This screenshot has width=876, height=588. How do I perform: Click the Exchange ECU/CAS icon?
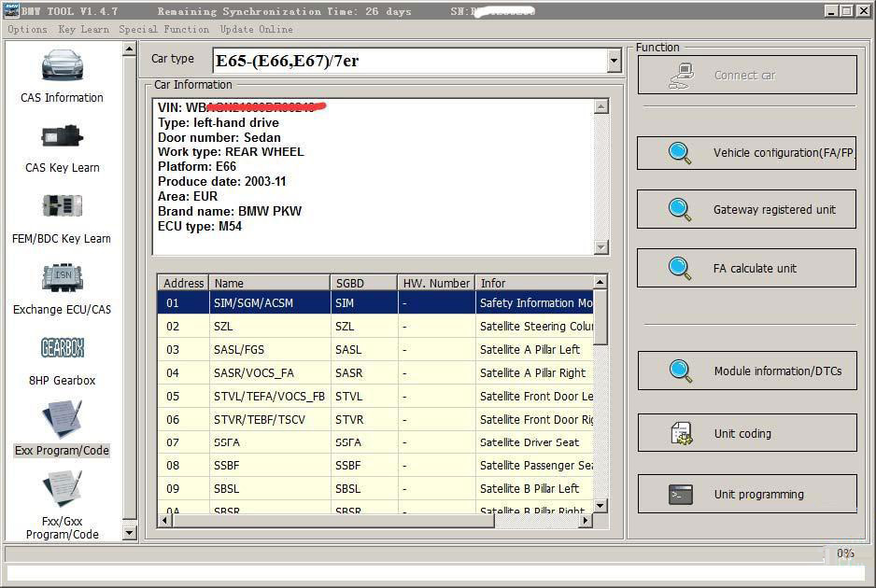[x=62, y=280]
